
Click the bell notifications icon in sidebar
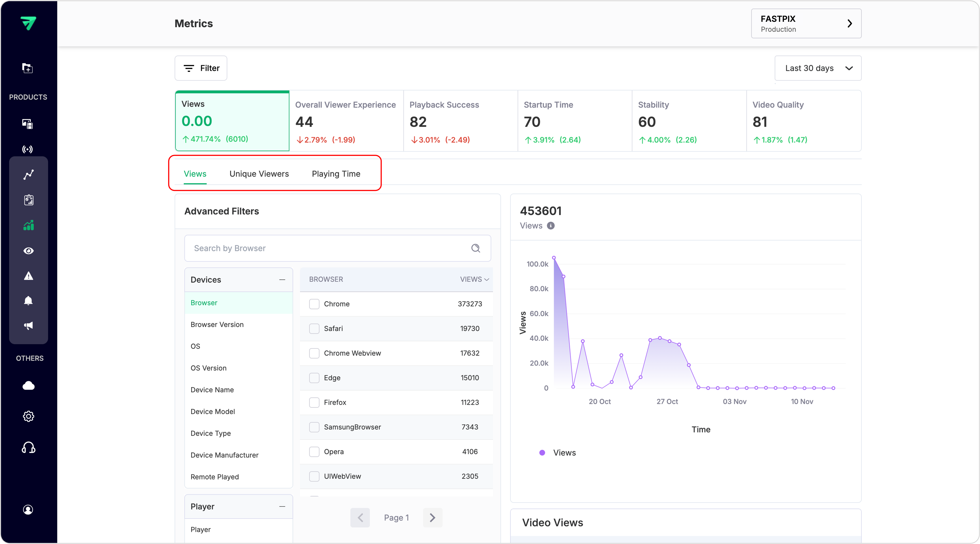pos(28,301)
